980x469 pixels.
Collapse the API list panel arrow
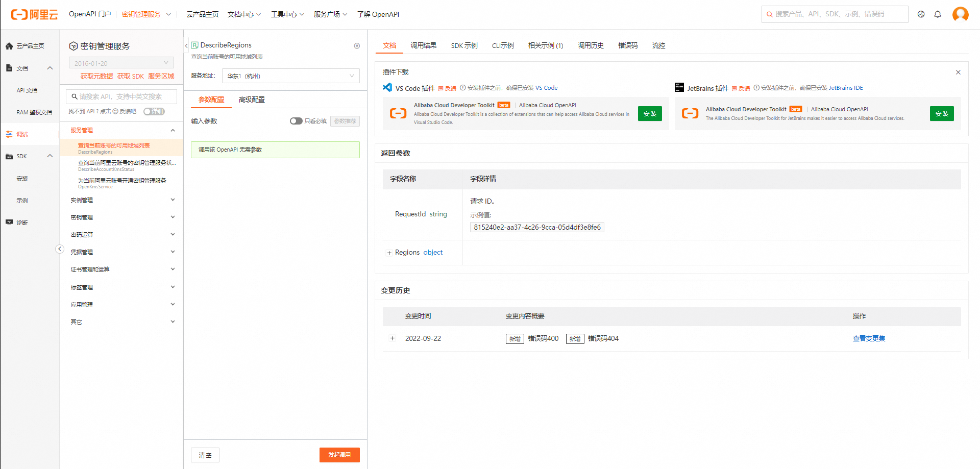point(60,249)
